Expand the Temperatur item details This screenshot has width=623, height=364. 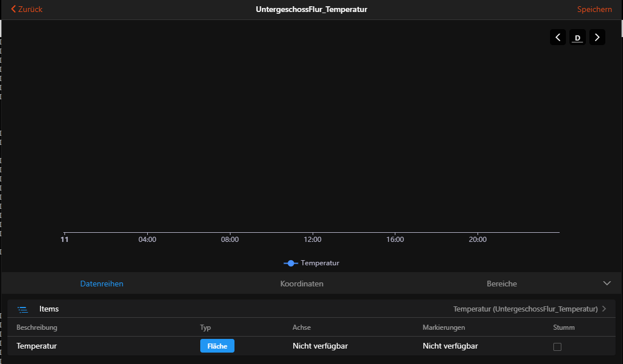[37, 346]
